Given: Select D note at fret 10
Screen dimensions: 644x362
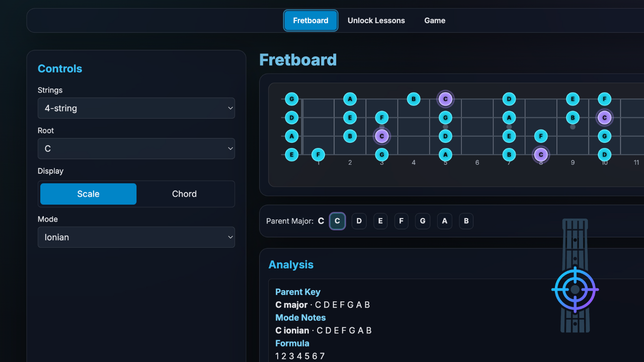Looking at the screenshot, I should (604, 154).
